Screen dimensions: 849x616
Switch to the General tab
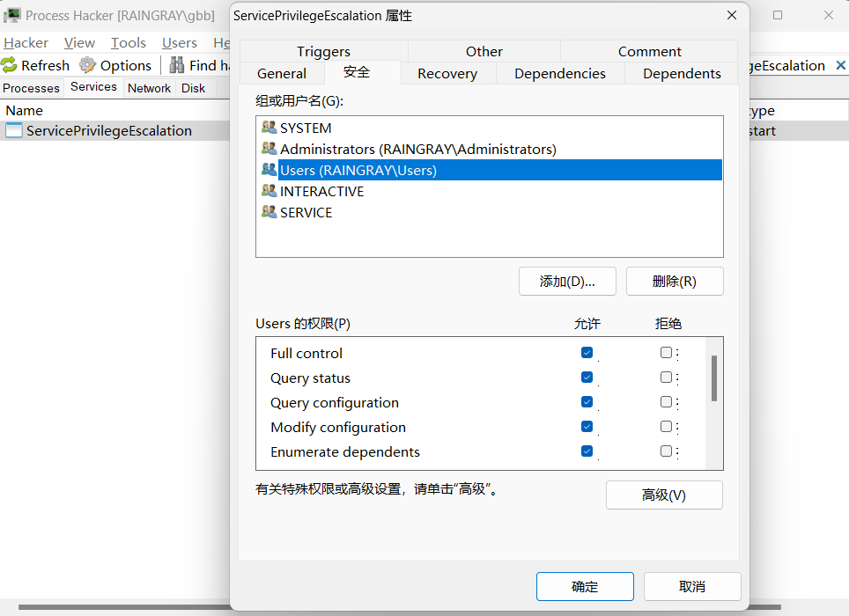coord(282,74)
